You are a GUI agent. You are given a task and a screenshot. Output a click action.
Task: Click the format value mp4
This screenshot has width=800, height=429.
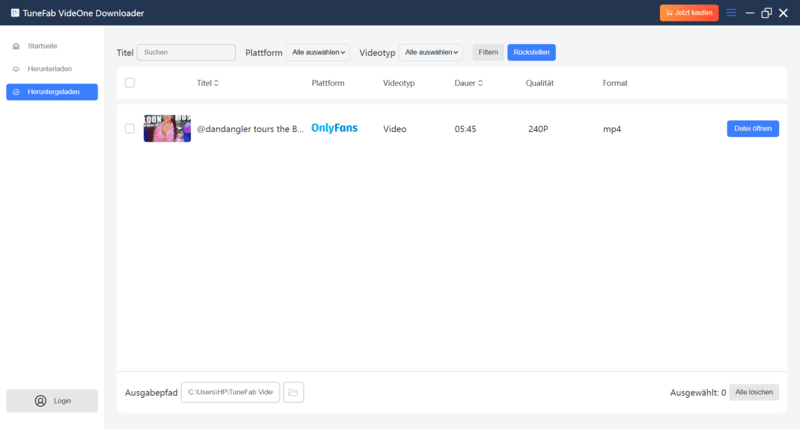point(612,129)
